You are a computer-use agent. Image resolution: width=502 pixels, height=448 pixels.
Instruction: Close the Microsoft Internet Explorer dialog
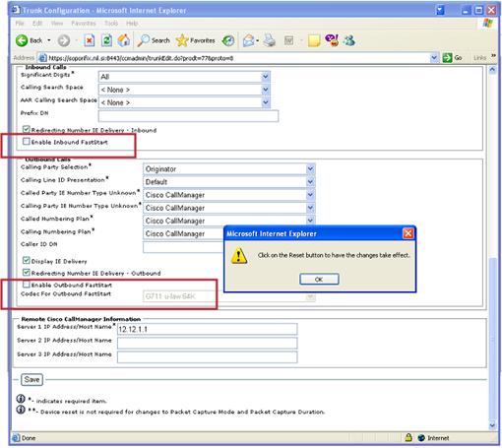coord(408,233)
